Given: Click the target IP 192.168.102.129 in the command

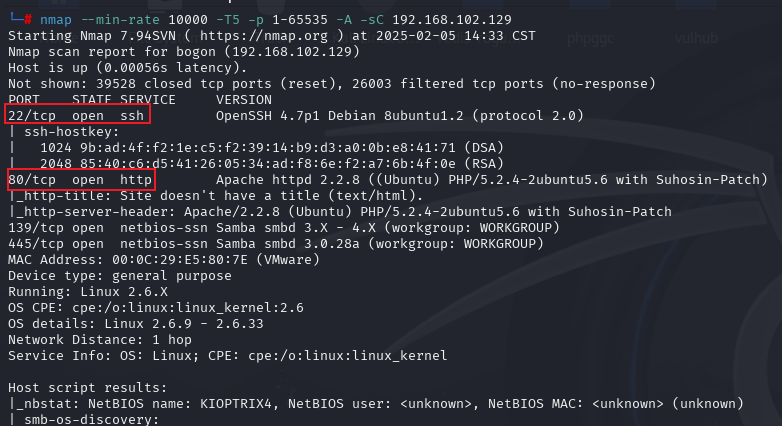Looking at the screenshot, I should click(x=452, y=20).
